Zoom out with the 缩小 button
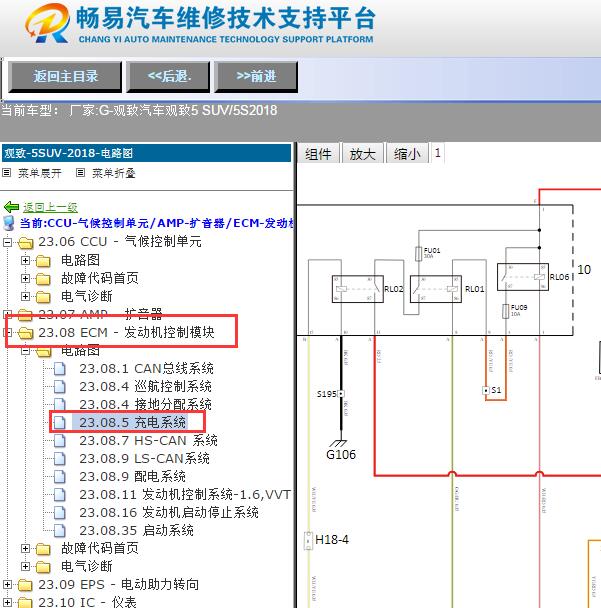Image resolution: width=601 pixels, height=608 pixels. click(407, 154)
